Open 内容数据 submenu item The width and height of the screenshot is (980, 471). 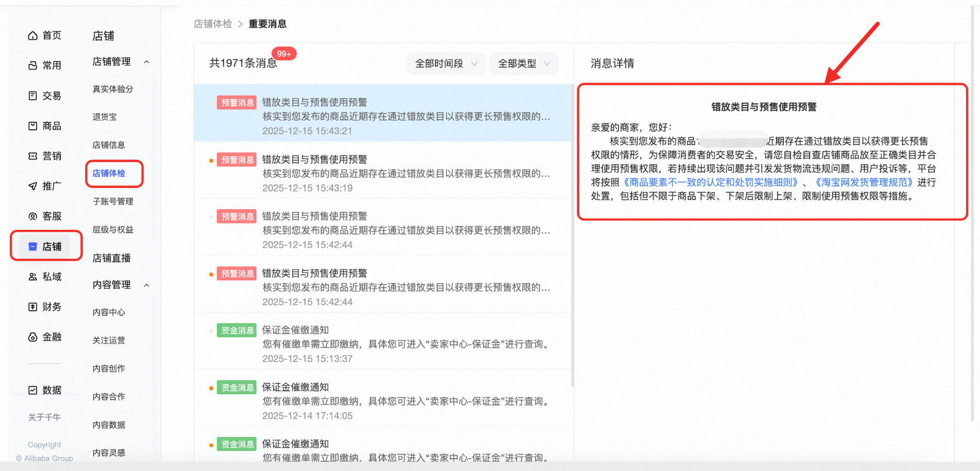click(x=108, y=425)
